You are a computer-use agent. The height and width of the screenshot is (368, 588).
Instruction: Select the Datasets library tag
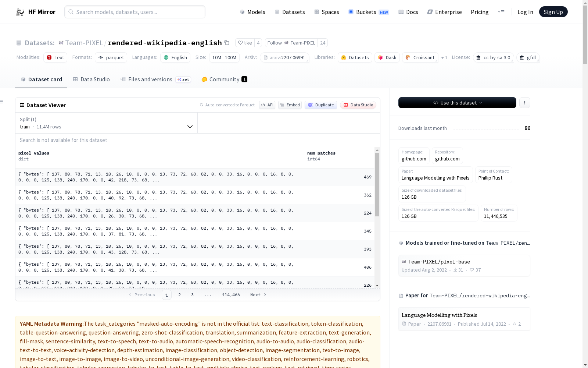(355, 57)
